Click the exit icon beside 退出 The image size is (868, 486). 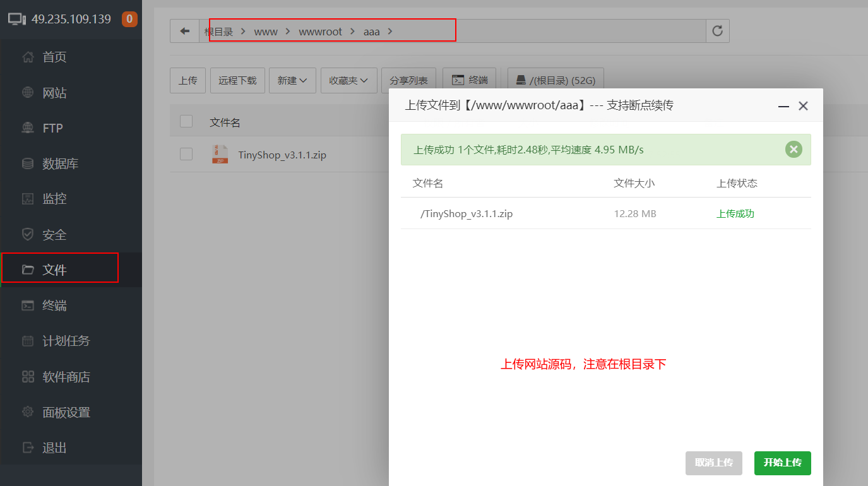click(x=28, y=447)
